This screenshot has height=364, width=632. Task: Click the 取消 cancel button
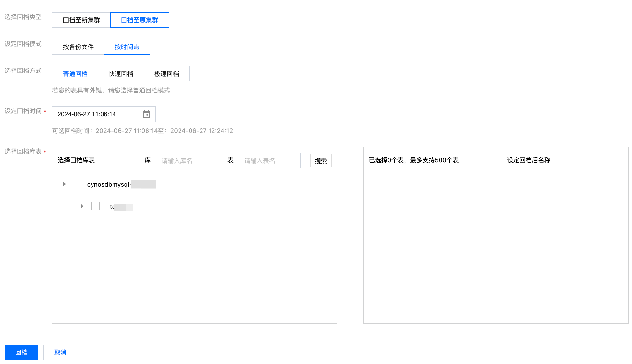pos(60,352)
